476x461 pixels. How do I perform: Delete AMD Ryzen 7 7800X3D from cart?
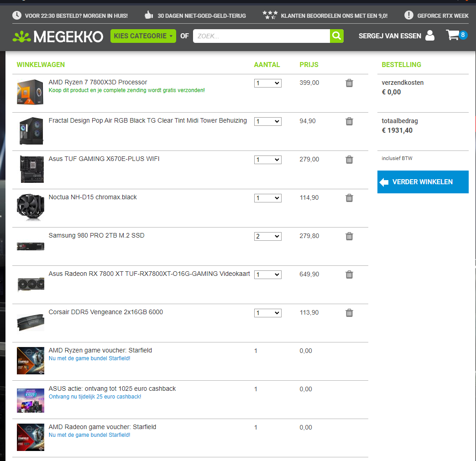349,83
